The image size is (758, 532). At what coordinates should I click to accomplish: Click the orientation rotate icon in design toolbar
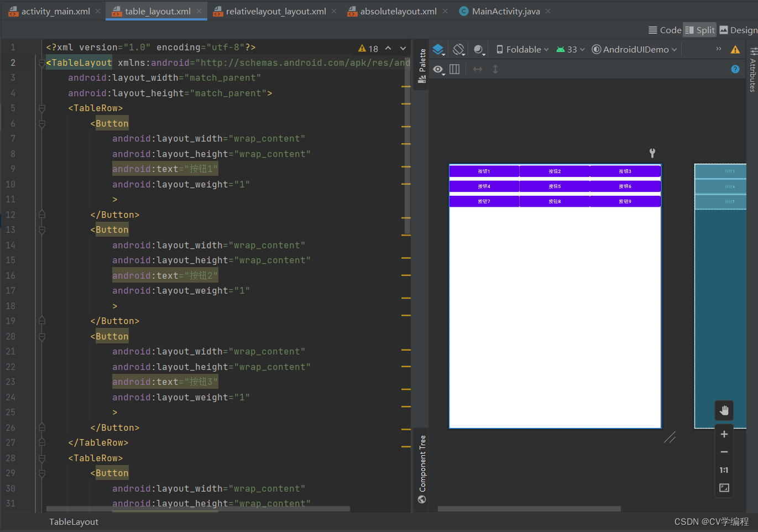click(x=458, y=50)
